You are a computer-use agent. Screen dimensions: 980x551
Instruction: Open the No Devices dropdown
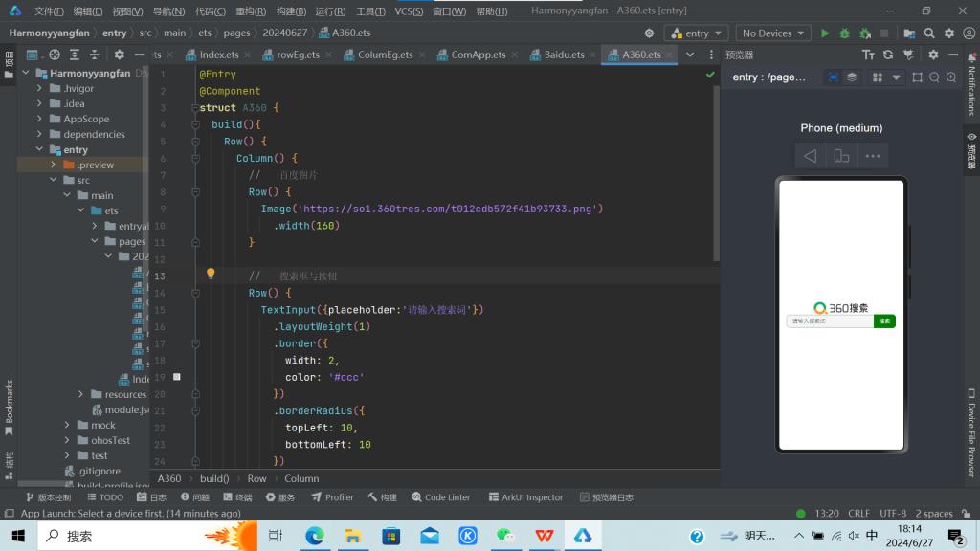[x=773, y=33]
